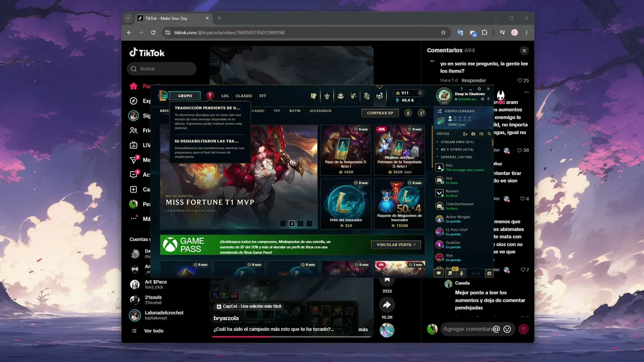Select the LOL tab in League client
Screen dimensions: 644x362
[x=225, y=96]
